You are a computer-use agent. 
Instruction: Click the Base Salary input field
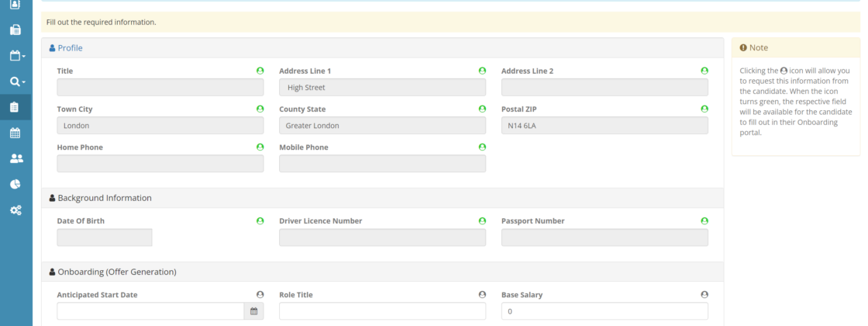[604, 311]
